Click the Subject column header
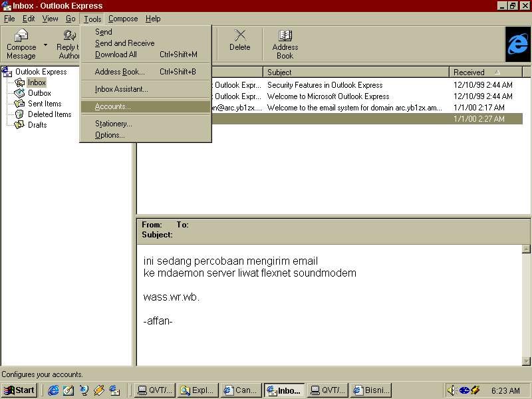The image size is (532, 399). pos(356,72)
